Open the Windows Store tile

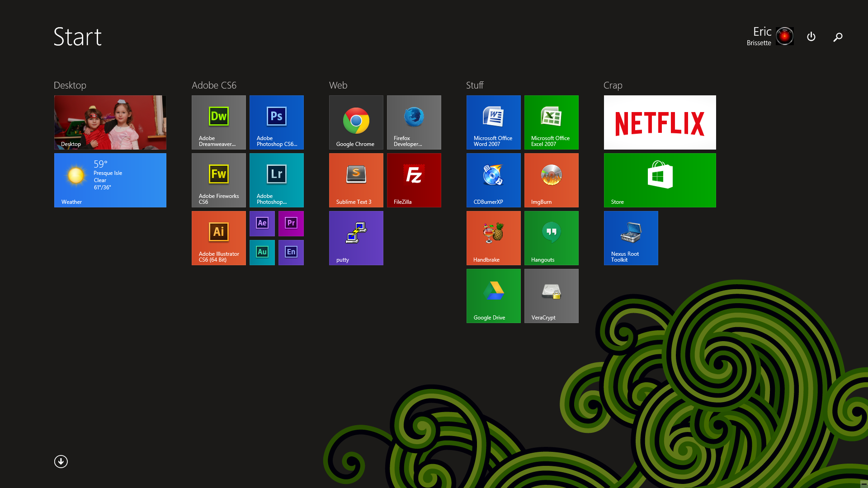click(660, 180)
